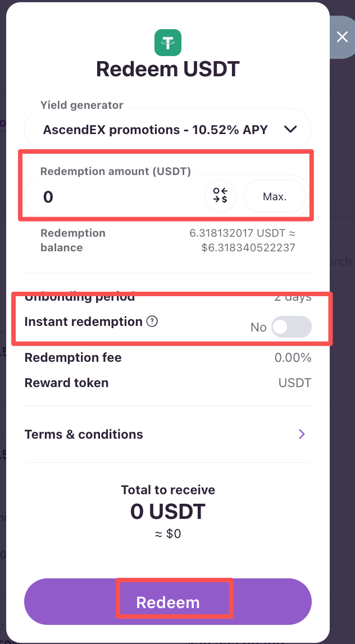Image resolution: width=355 pixels, height=644 pixels.
Task: Open the Terms & conditions section
Action: click(84, 434)
